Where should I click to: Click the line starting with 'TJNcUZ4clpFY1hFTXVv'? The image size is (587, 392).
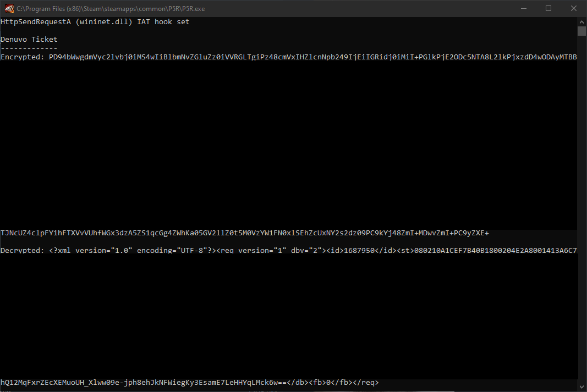tap(245, 233)
